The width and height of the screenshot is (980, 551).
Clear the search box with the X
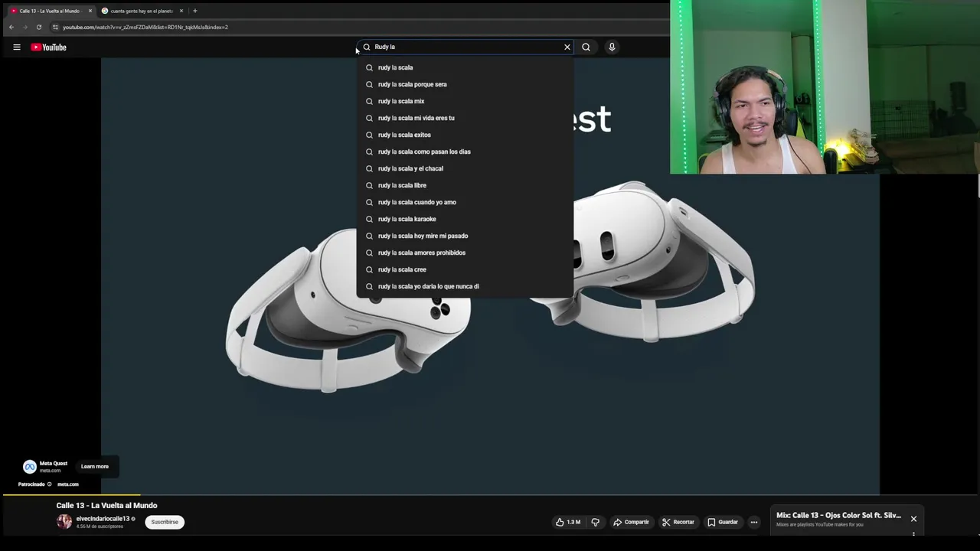567,47
